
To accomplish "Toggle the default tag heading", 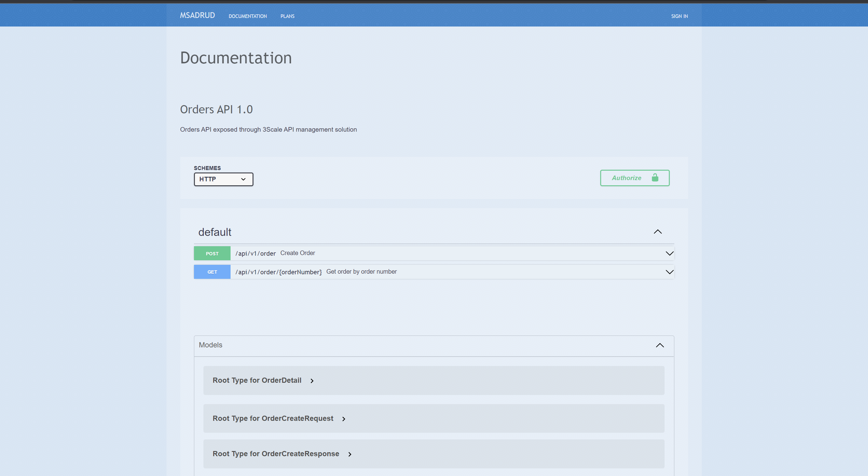I will pyautogui.click(x=215, y=232).
